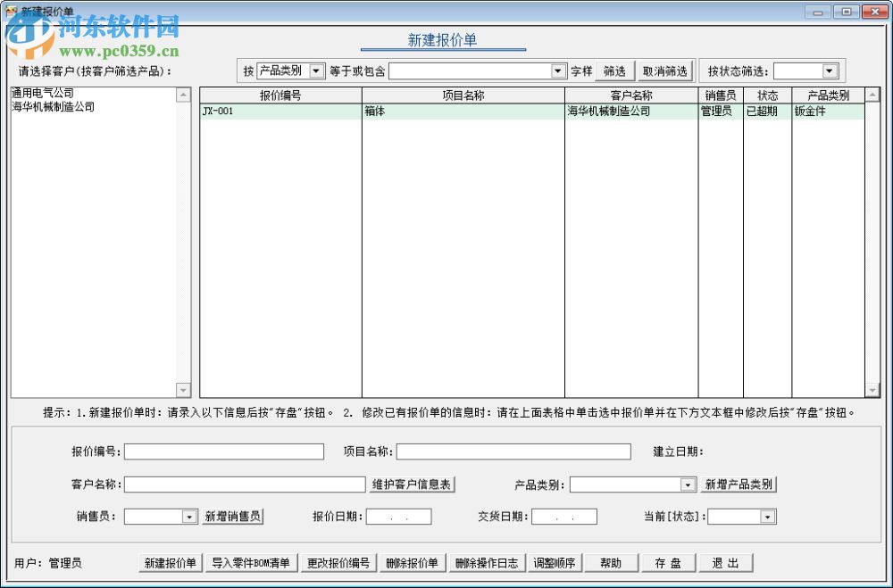Click customer list scroll up arrow

183,95
